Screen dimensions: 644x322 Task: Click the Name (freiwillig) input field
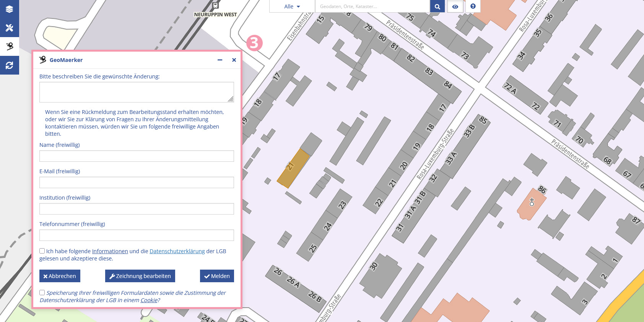coord(137,156)
